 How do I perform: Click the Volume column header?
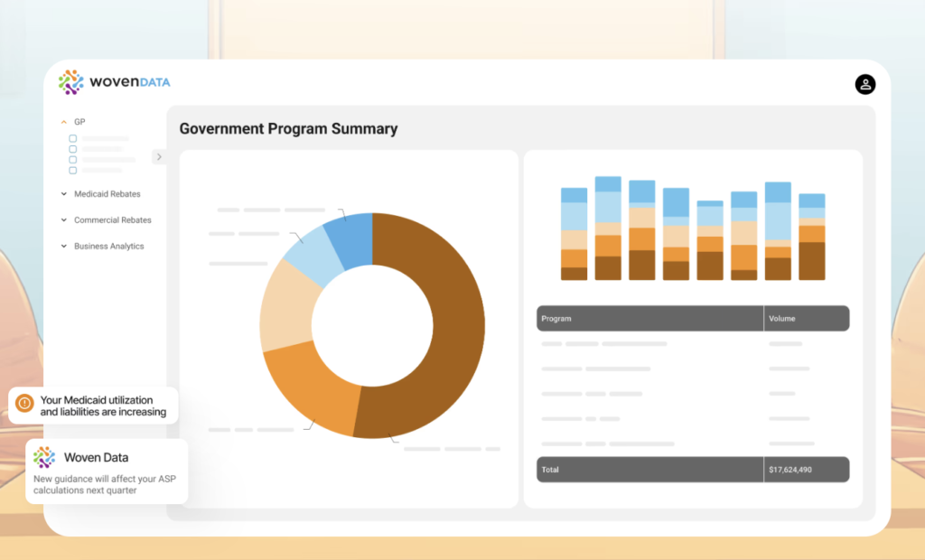point(807,319)
